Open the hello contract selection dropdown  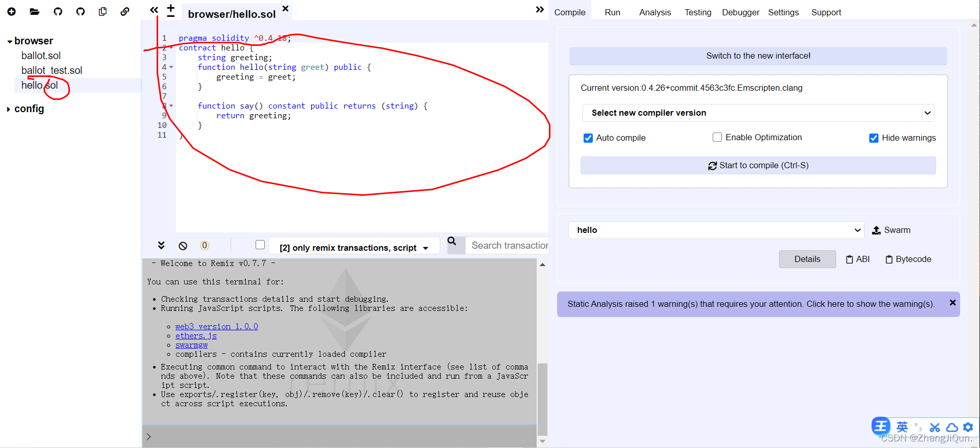coord(716,230)
